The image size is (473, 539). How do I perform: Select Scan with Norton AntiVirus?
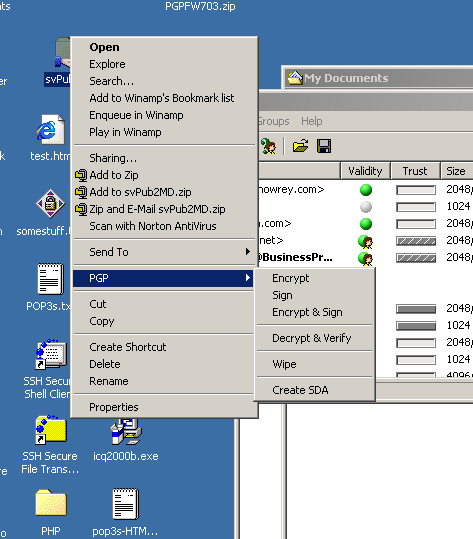[x=164, y=226]
